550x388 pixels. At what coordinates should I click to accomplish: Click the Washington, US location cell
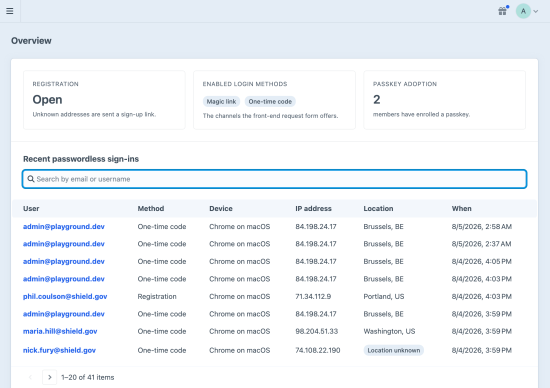[x=389, y=331]
